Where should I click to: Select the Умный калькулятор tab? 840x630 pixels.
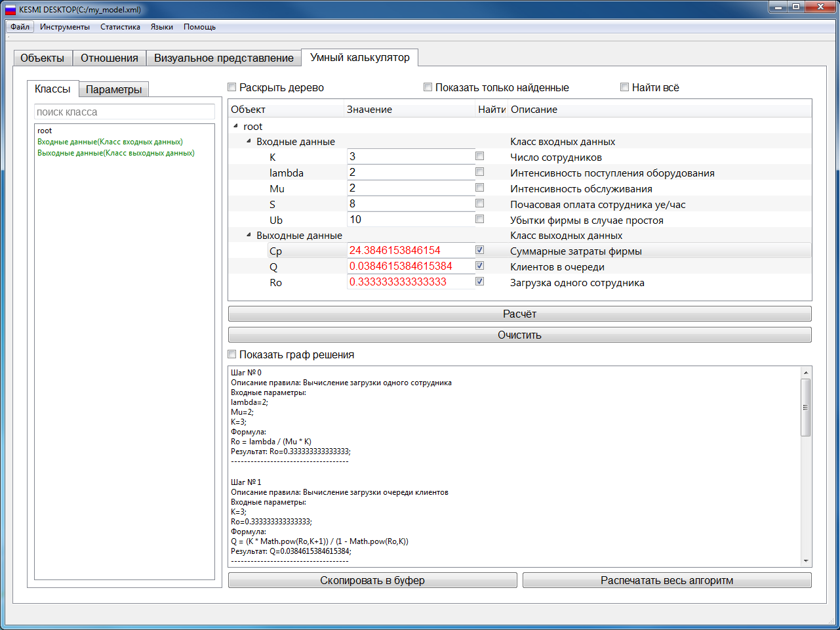[x=360, y=57]
